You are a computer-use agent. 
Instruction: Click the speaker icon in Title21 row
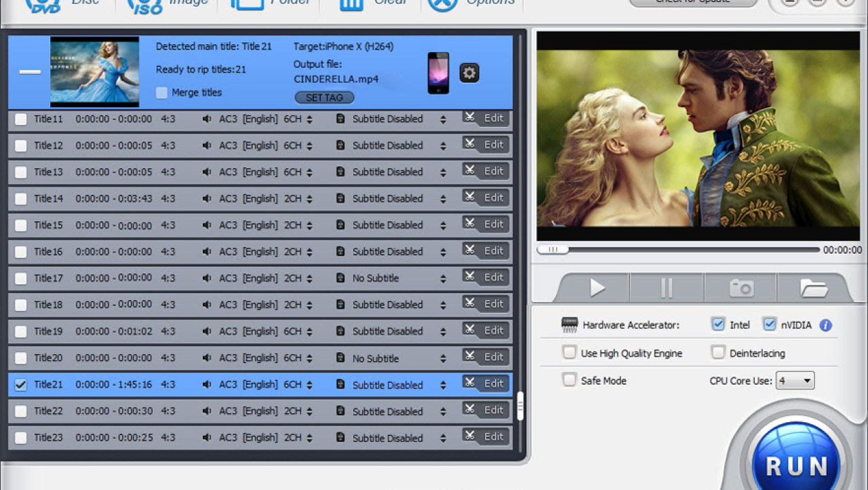(207, 384)
